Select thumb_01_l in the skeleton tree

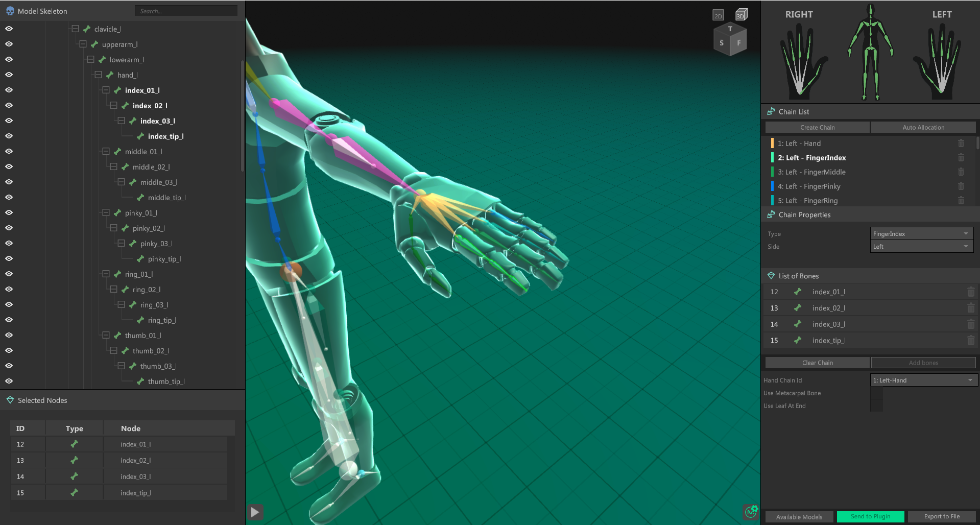point(143,336)
